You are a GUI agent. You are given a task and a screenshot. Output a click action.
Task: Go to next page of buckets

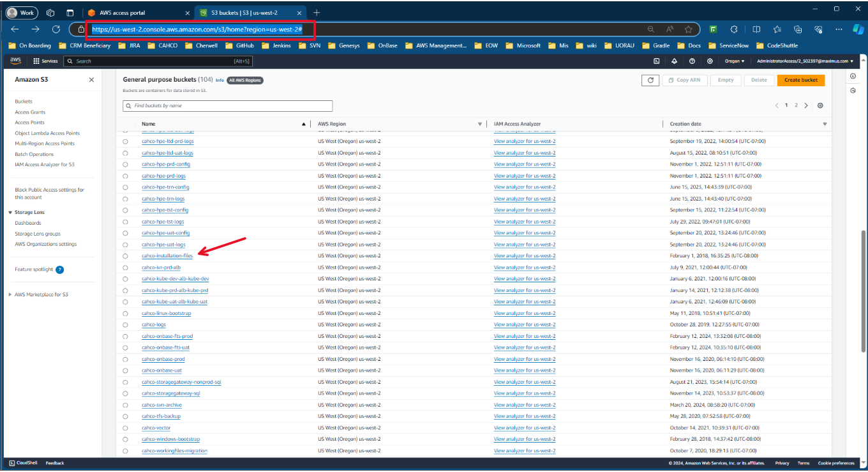[x=806, y=105]
